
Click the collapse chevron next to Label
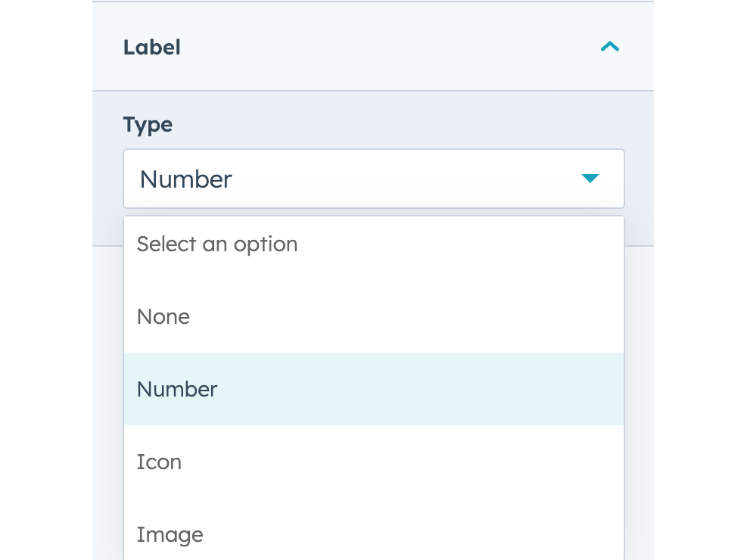610,46
